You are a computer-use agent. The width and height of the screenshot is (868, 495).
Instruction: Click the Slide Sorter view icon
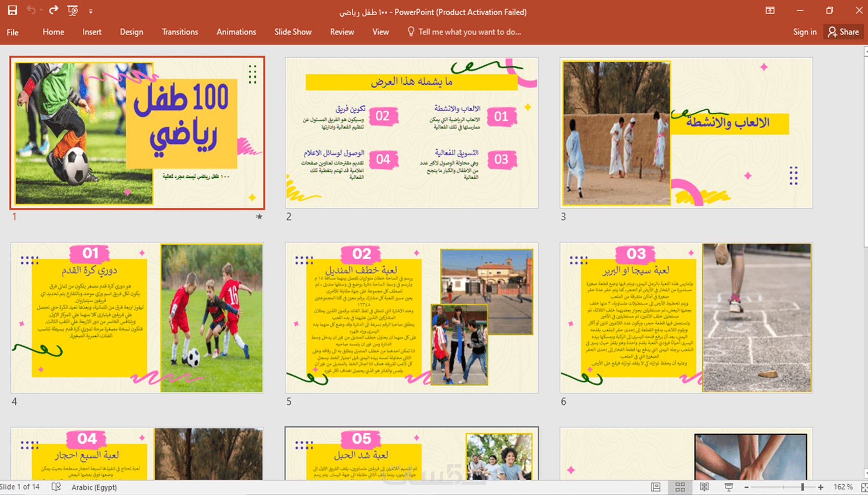click(x=680, y=487)
